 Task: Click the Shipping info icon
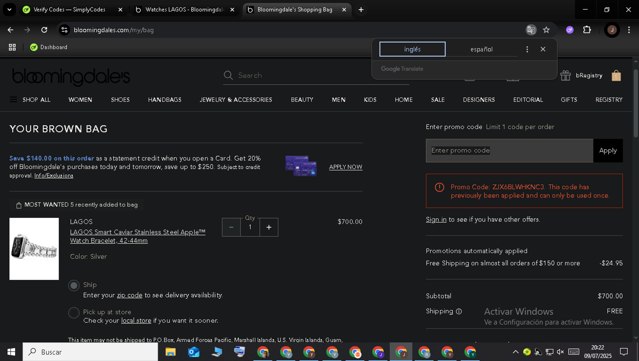point(459,312)
